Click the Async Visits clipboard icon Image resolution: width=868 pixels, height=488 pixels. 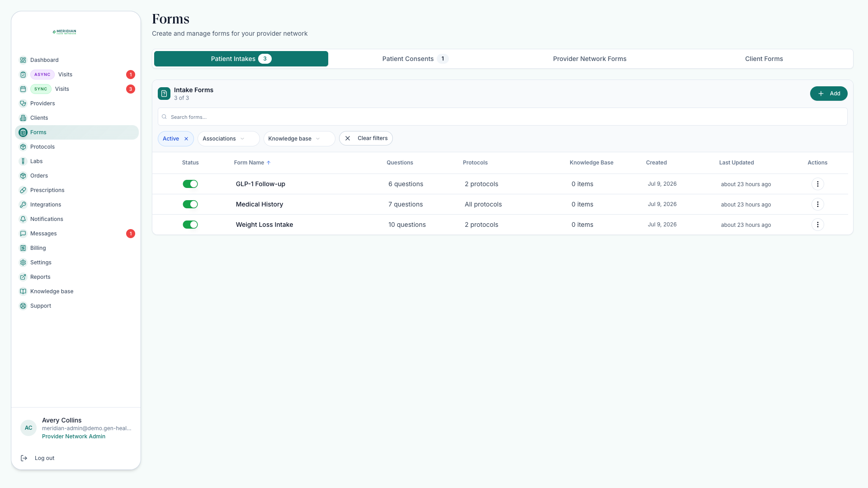pos(23,75)
